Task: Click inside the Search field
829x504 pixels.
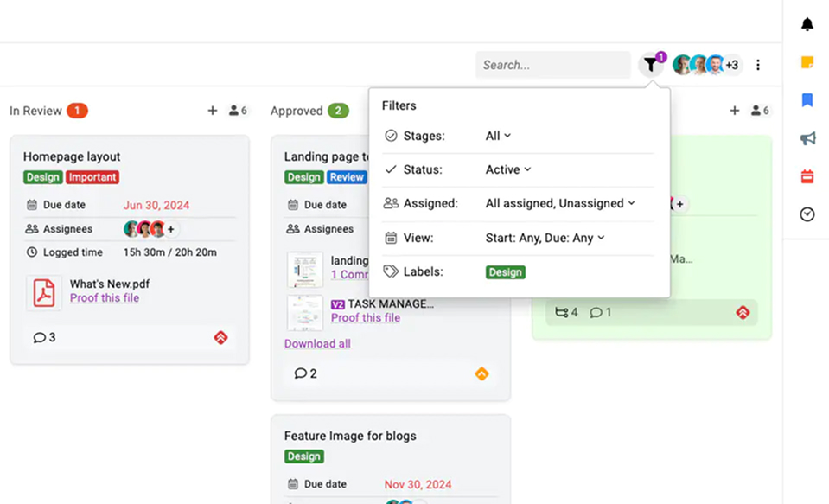Action: click(552, 65)
